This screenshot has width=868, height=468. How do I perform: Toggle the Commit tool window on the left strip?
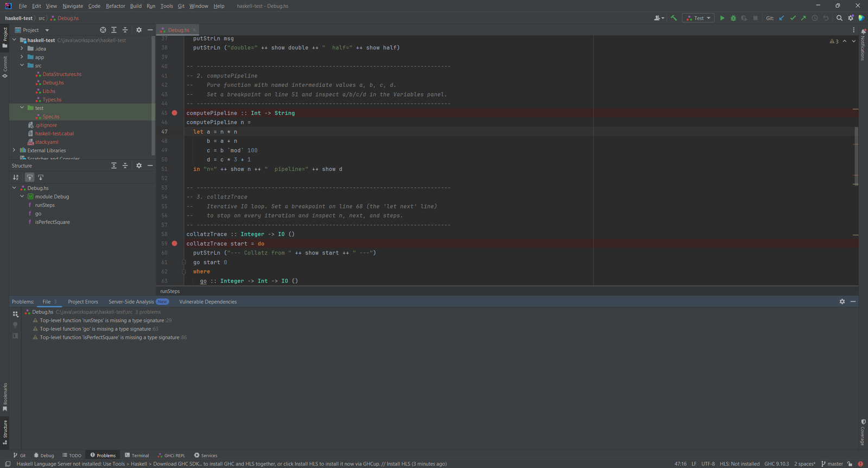pyautogui.click(x=5, y=67)
